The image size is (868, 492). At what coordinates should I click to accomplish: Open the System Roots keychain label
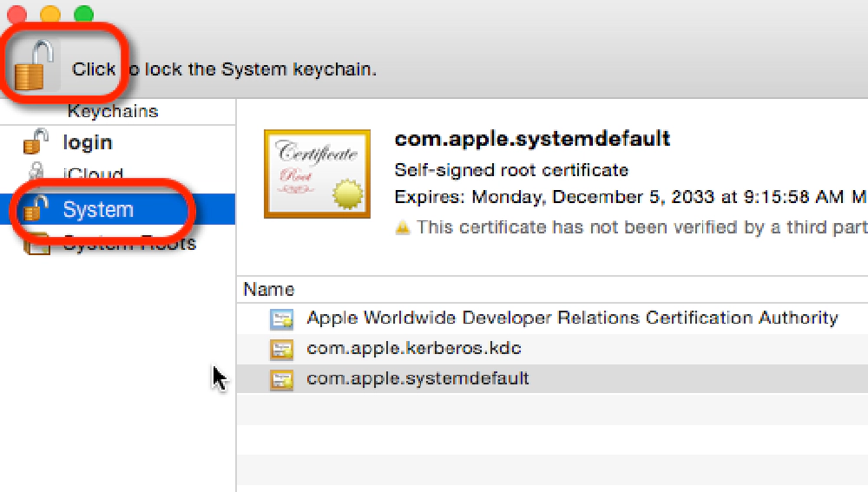pos(130,244)
